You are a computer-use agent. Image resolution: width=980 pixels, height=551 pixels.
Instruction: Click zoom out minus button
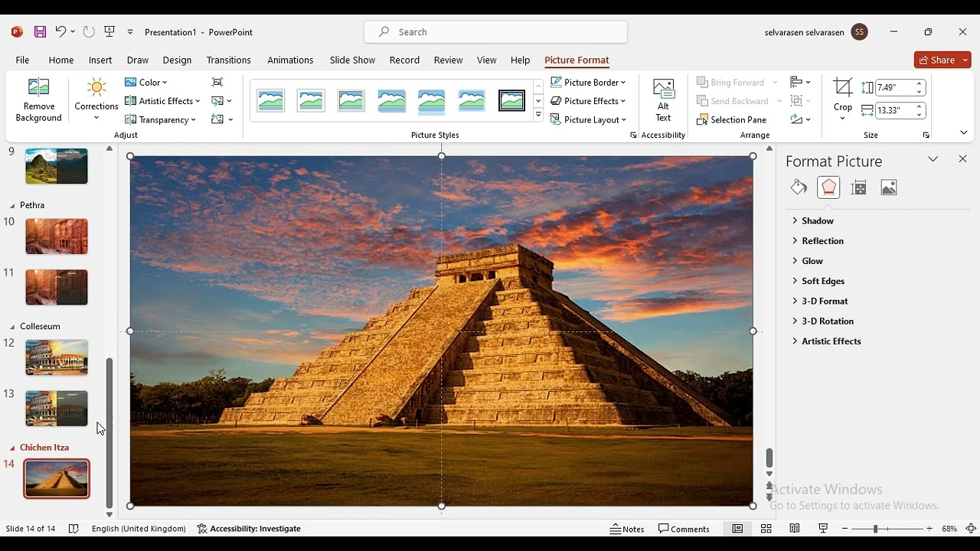[844, 529]
